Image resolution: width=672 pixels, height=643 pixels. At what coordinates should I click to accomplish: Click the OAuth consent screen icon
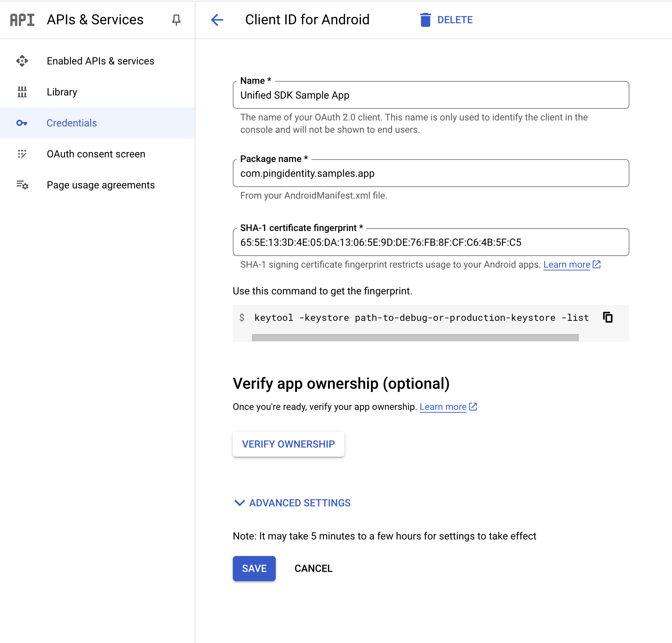point(22,154)
